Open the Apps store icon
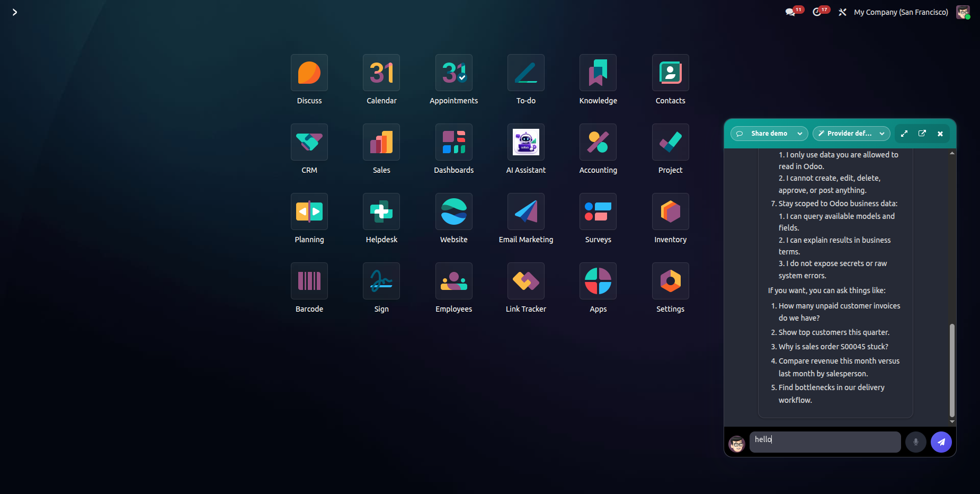The height and width of the screenshot is (494, 980). pos(598,281)
